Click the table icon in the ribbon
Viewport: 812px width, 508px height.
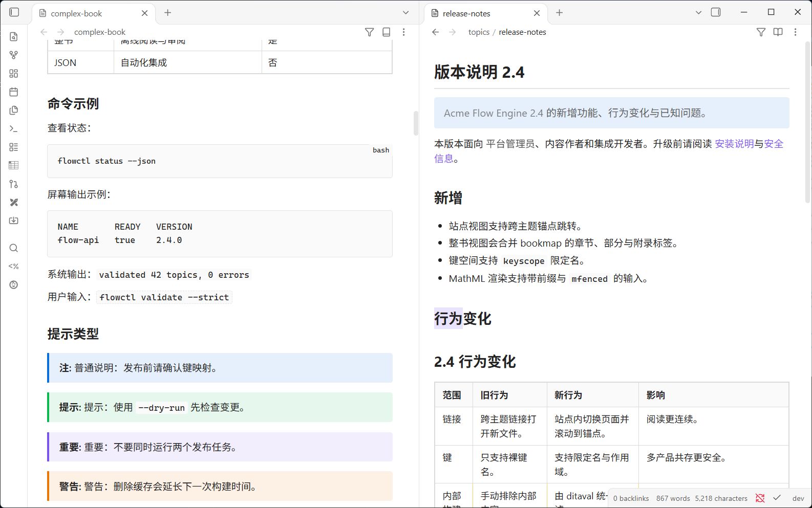(14, 165)
